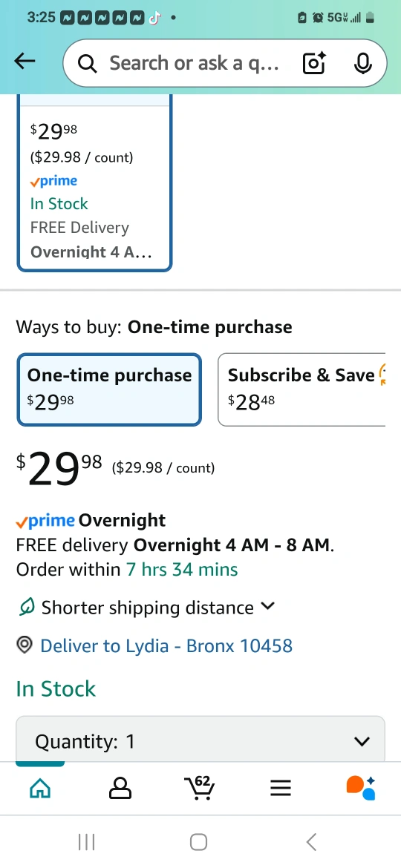Screen dimensions: 401x868
Task: Tap the prime Overnight label
Action: pos(91,520)
